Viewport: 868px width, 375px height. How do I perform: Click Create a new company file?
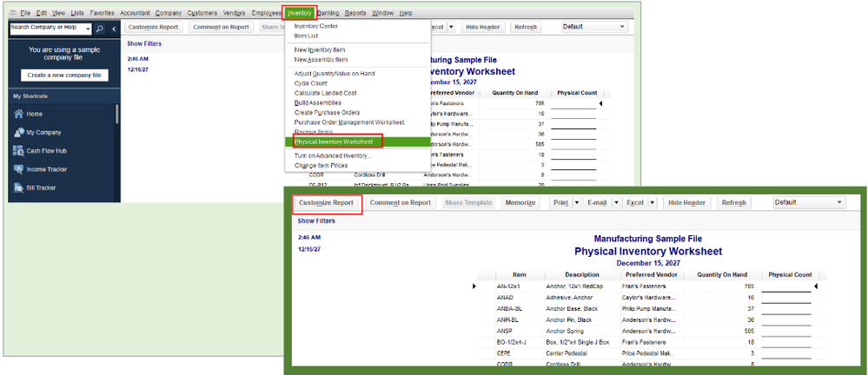point(64,76)
